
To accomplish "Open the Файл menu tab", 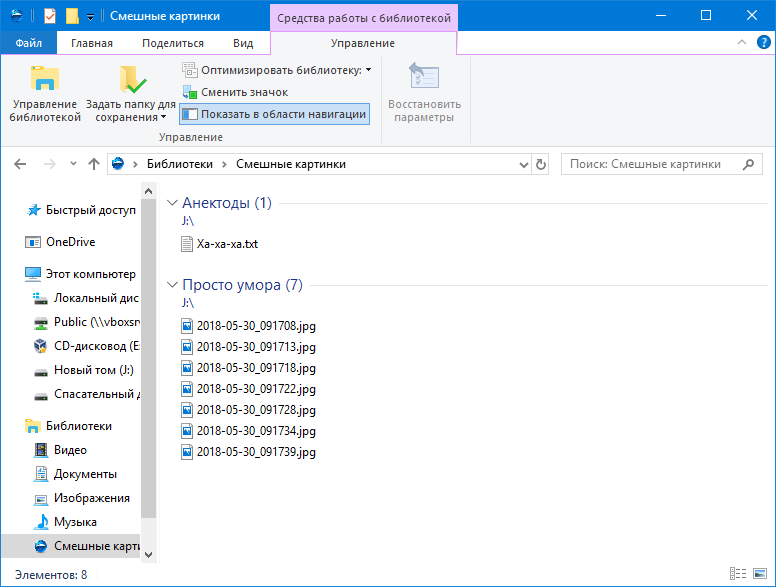I will coord(28,43).
